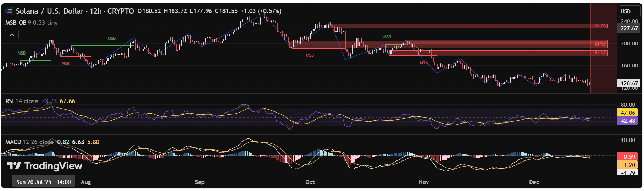
Task: Click the topmost Be-OB order block label
Action: point(600,26)
